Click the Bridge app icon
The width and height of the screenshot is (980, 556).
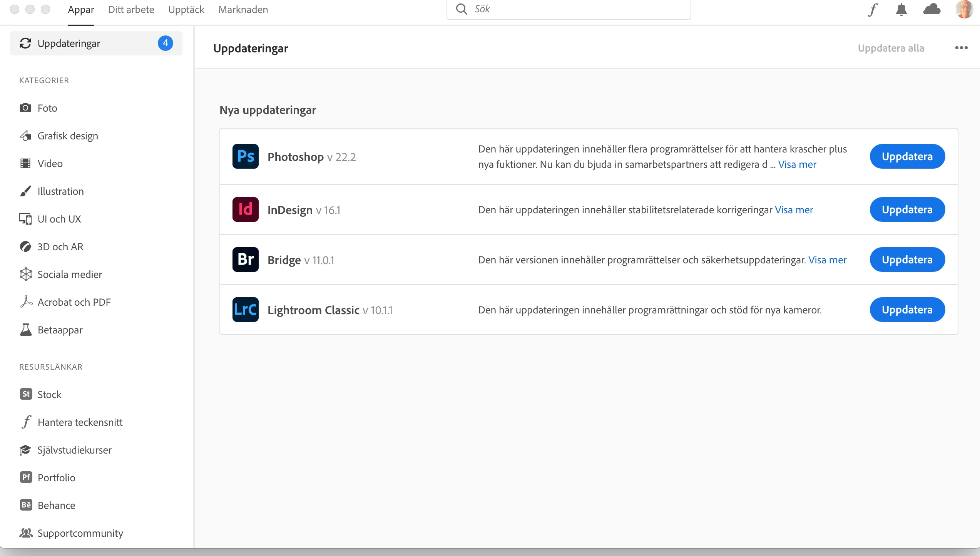[x=245, y=260]
